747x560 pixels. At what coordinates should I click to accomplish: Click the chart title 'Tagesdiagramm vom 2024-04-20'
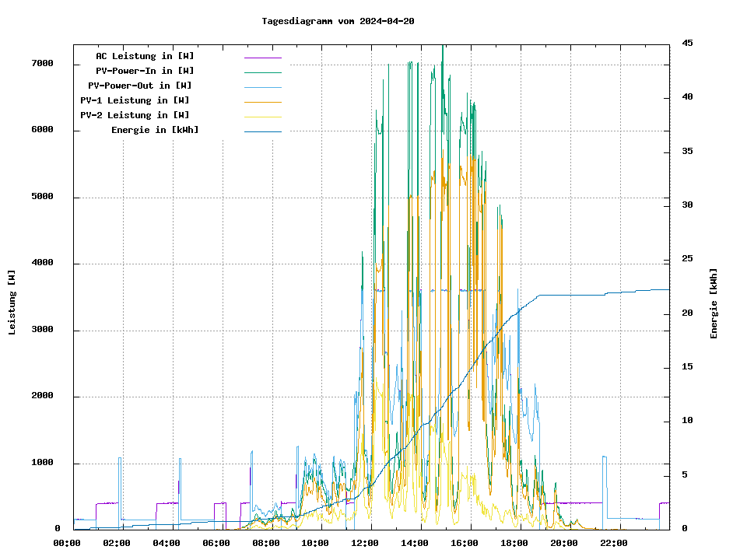pyautogui.click(x=338, y=21)
